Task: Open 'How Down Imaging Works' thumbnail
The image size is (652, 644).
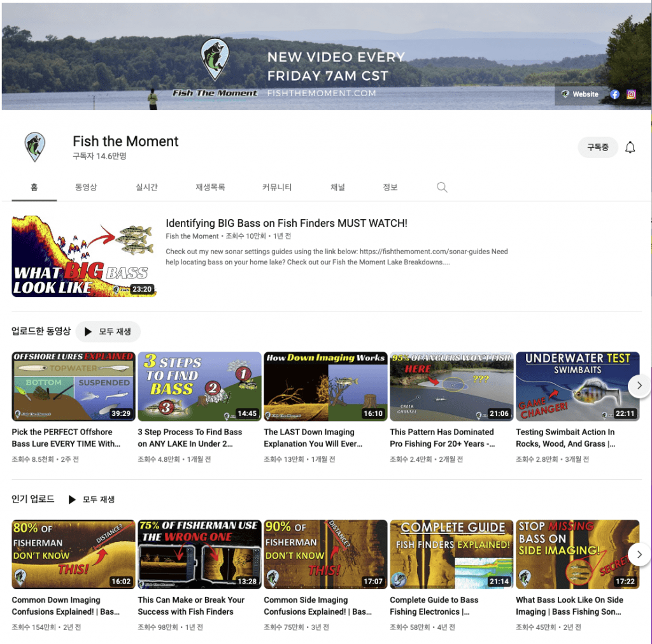Action: (325, 387)
